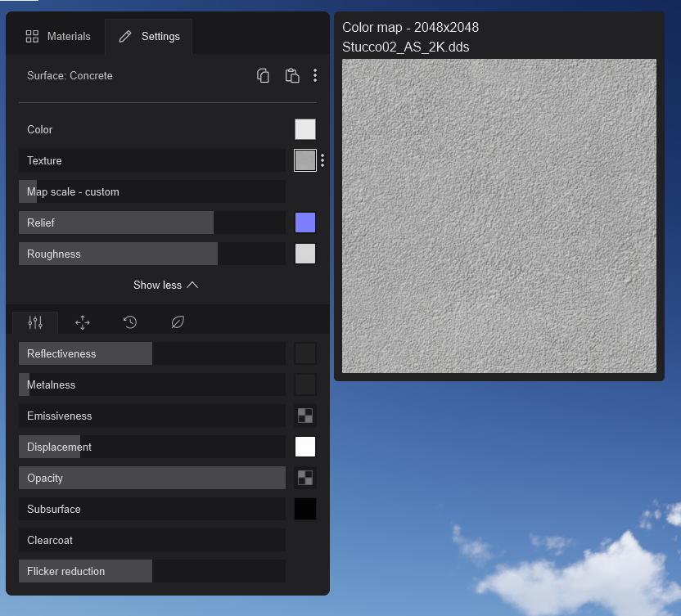Viewport: 681px width, 616px height.
Task: Collapse settings with Show less
Action: (166, 285)
